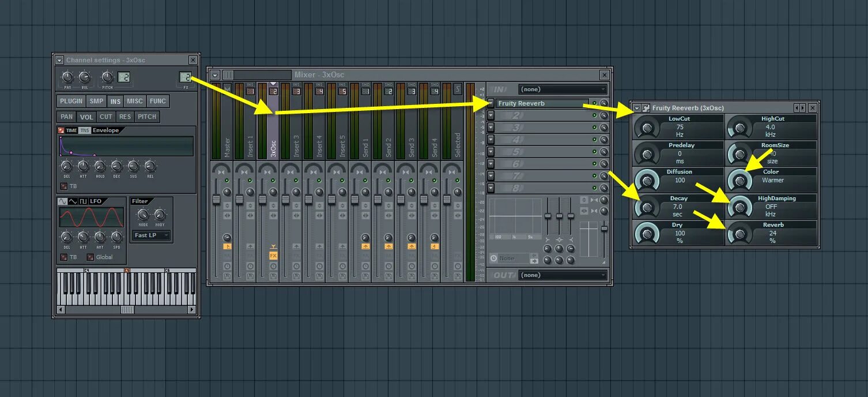Click the Decay knob in Fruity Reeverb
This screenshot has width=868, height=397.
pos(647,207)
